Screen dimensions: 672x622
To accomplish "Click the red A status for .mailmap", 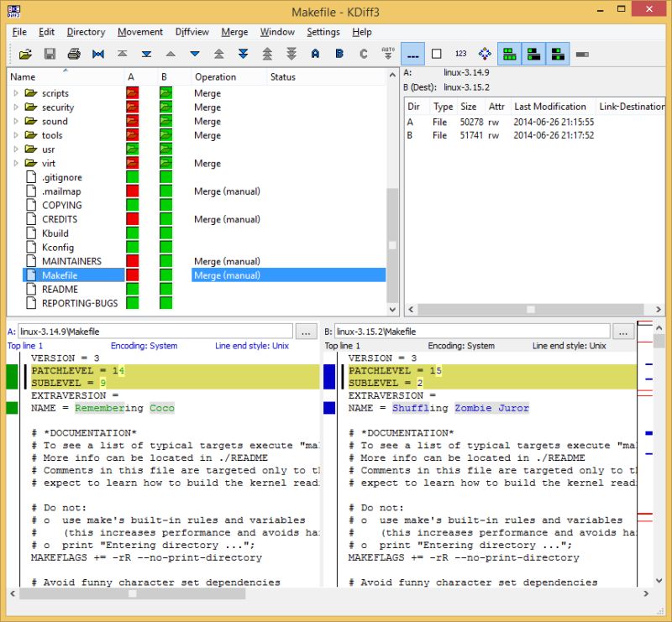I will (x=133, y=191).
